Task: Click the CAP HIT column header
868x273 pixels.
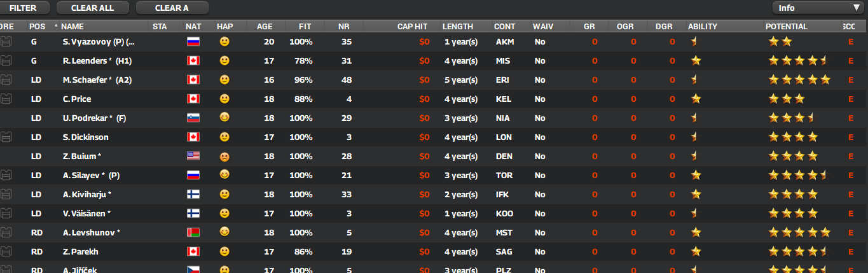Action: click(x=412, y=27)
